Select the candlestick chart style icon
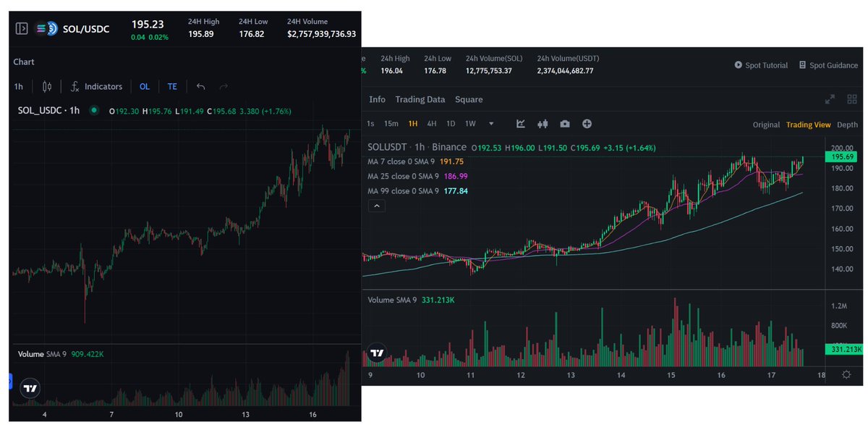Screen dimensions: 868x425 [x=542, y=124]
